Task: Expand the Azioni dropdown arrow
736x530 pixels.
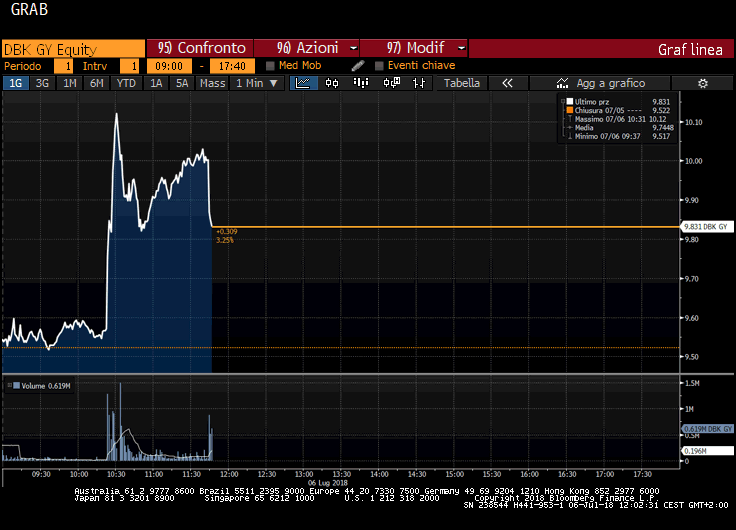Action: [353, 48]
